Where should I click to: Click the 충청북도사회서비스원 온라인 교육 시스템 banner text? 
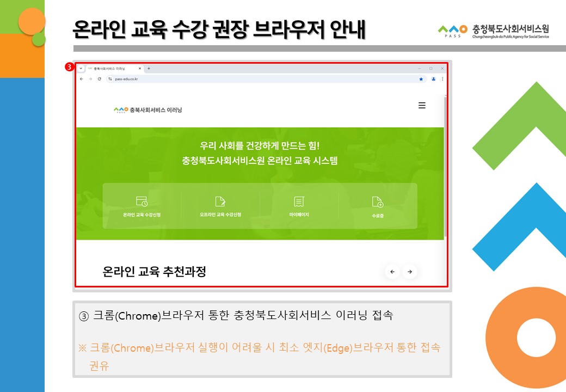260,161
